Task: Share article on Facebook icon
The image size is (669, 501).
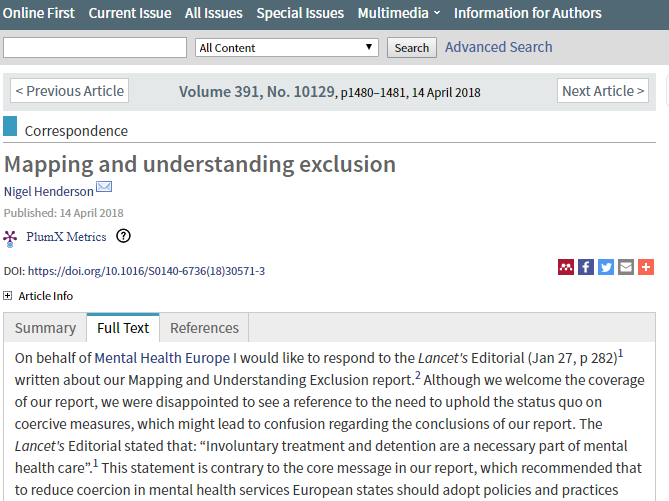Action: 586,267
